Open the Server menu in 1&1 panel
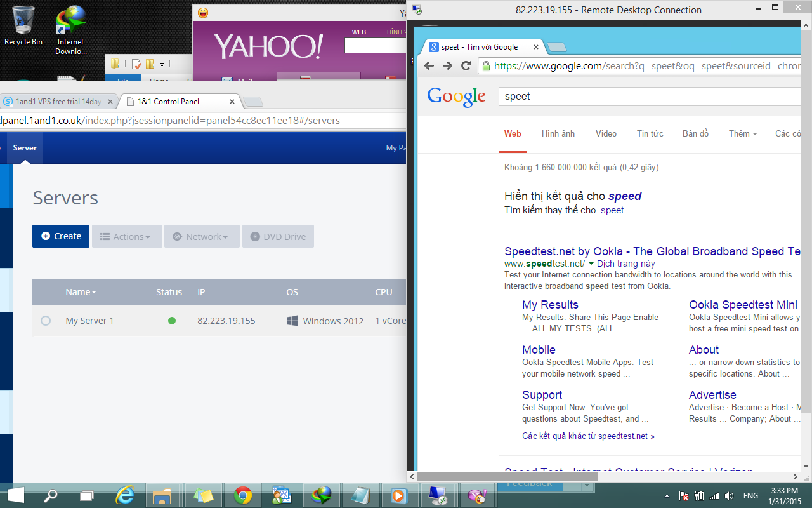 [25, 147]
